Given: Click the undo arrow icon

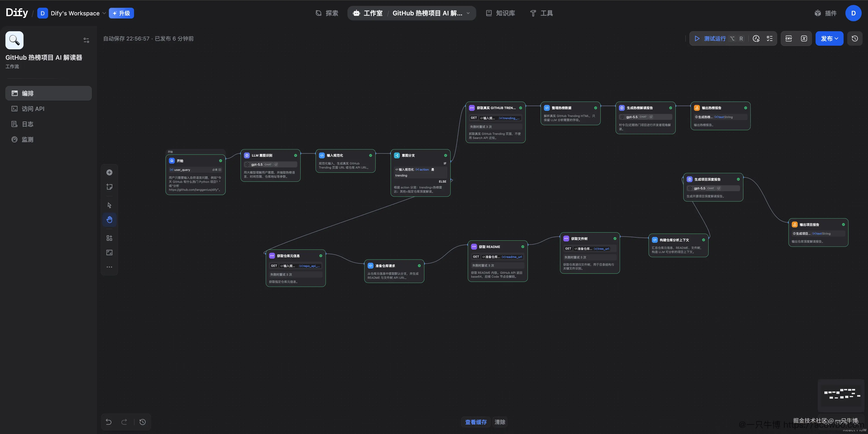Looking at the screenshot, I should coord(108,422).
